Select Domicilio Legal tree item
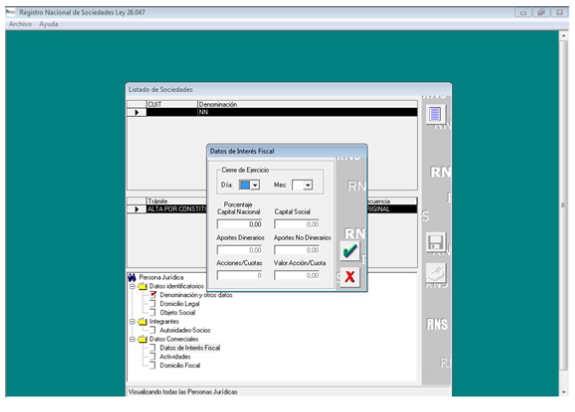 (x=180, y=304)
